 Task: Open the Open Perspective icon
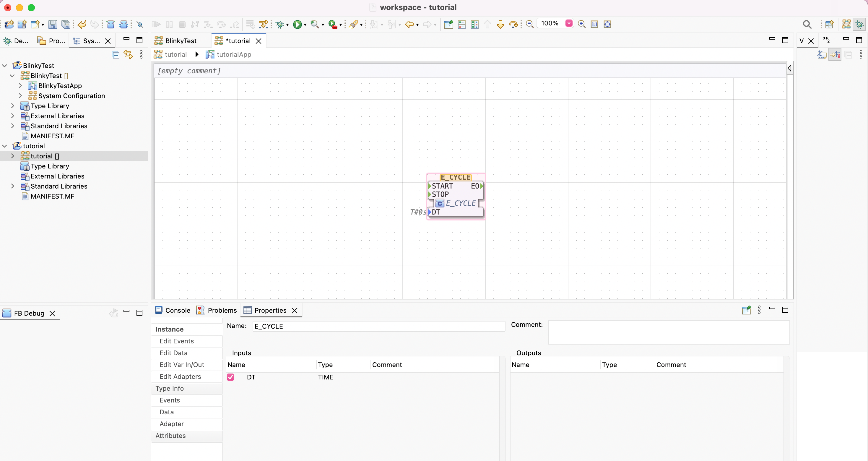point(829,24)
